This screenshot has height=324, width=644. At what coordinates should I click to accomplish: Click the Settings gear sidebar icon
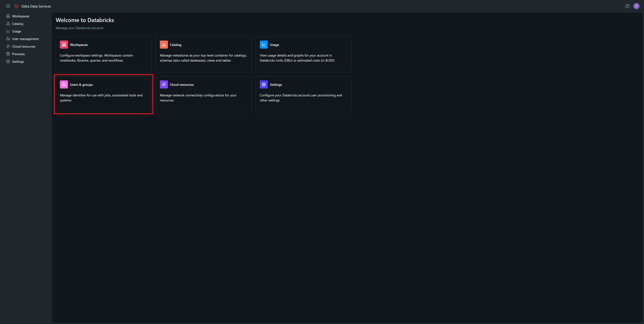pos(8,62)
